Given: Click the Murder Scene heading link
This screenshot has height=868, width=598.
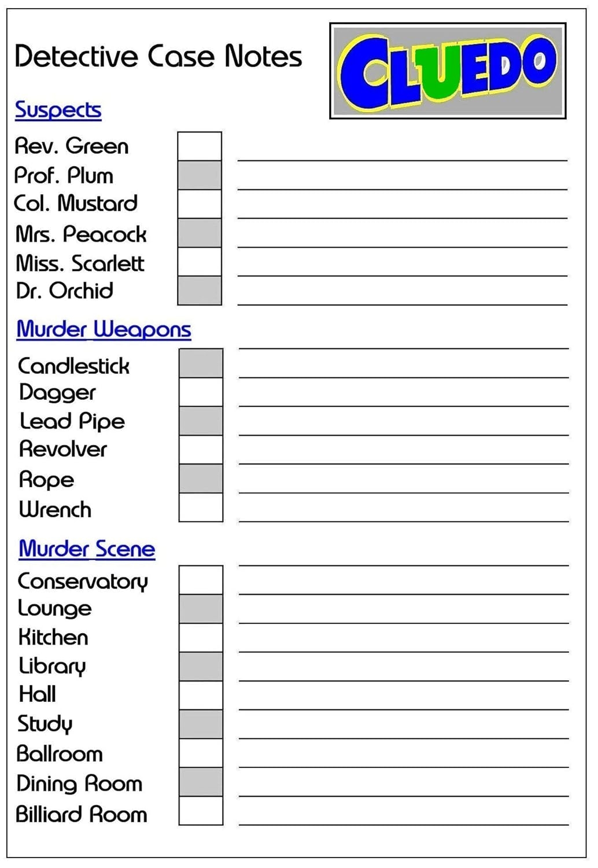Looking at the screenshot, I should click(87, 549).
